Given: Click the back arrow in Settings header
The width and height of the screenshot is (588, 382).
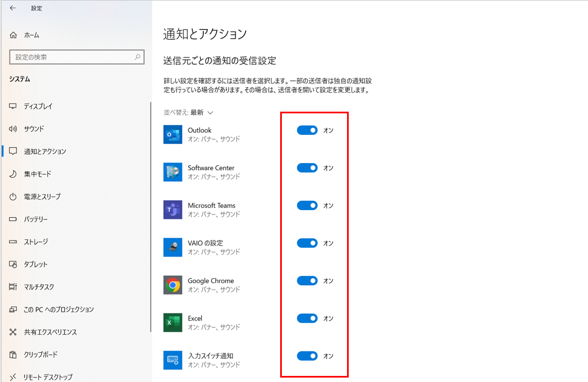Looking at the screenshot, I should (13, 8).
